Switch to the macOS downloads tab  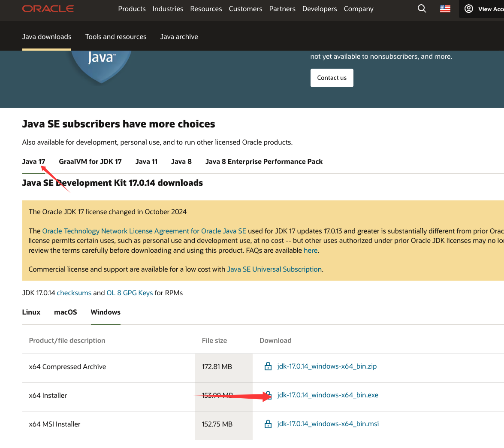pyautogui.click(x=66, y=312)
